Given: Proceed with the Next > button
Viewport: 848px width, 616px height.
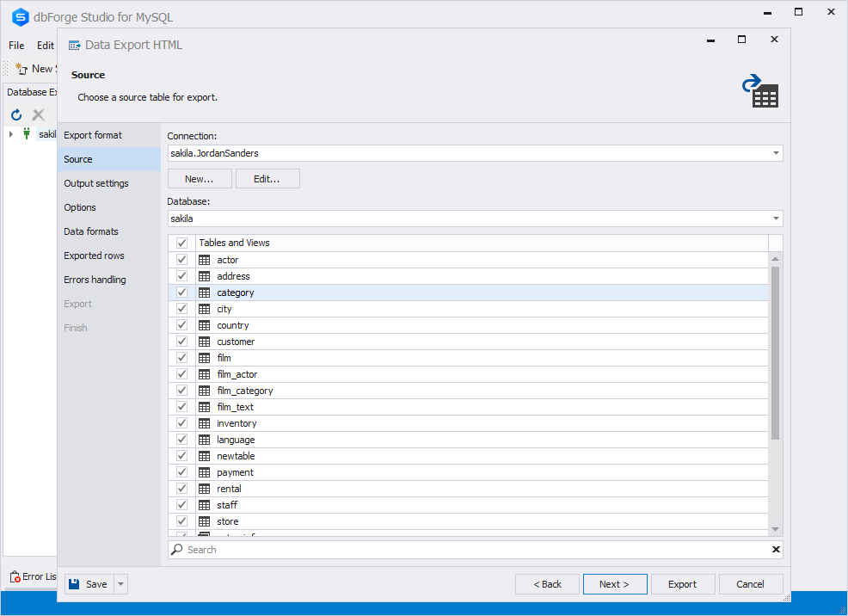Looking at the screenshot, I should coord(615,584).
